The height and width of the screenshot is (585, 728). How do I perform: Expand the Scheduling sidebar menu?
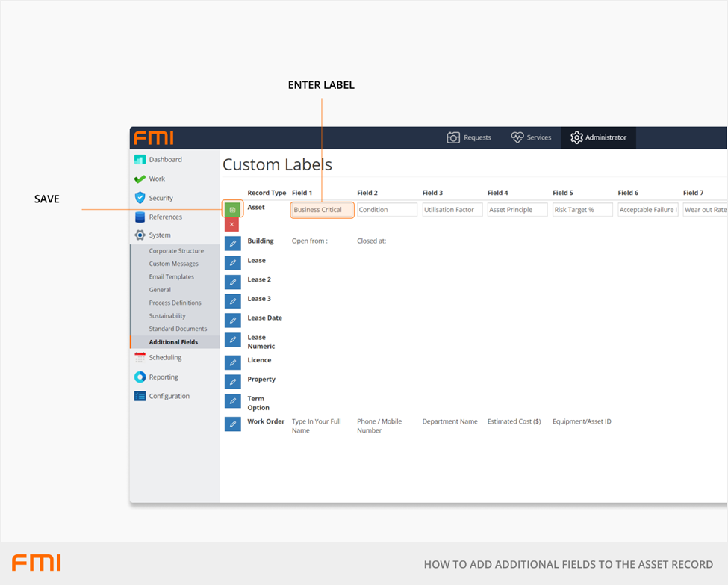point(164,358)
